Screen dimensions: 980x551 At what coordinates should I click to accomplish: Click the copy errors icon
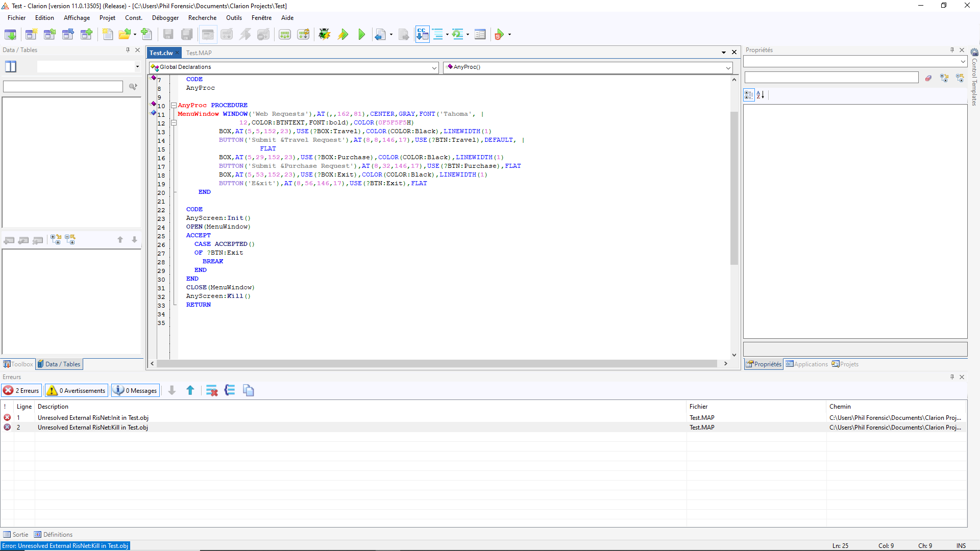[x=249, y=390]
